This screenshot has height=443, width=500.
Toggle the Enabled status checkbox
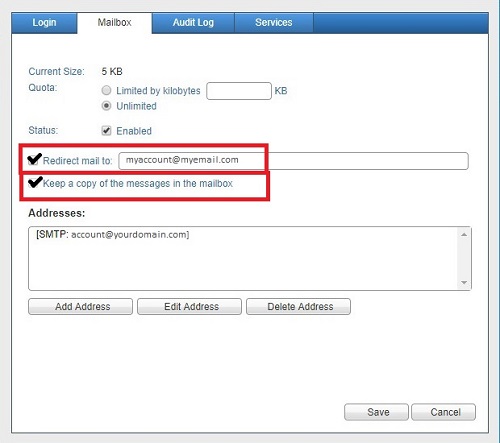[106, 131]
